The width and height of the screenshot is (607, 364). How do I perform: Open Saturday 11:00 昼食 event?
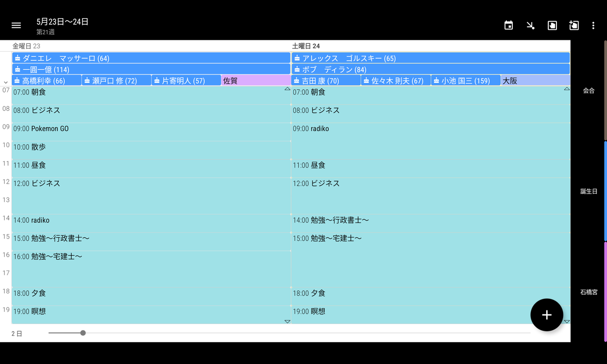tap(431, 168)
